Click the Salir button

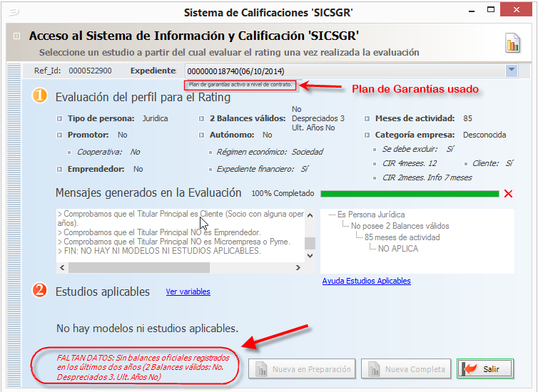[484, 368]
